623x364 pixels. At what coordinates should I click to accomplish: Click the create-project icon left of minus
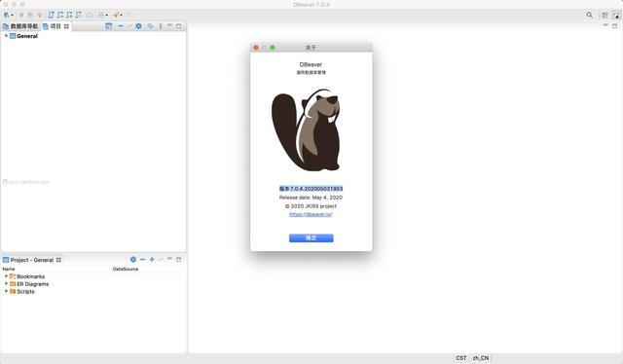click(108, 26)
